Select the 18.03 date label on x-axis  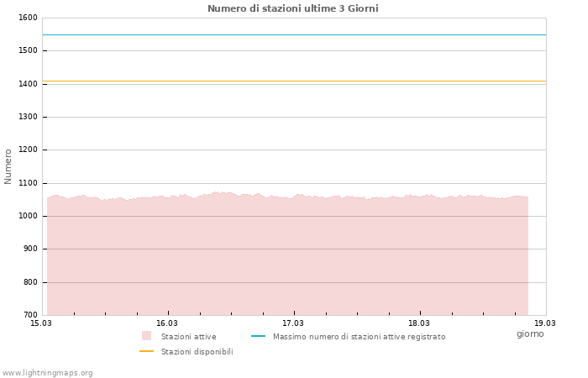419,323
